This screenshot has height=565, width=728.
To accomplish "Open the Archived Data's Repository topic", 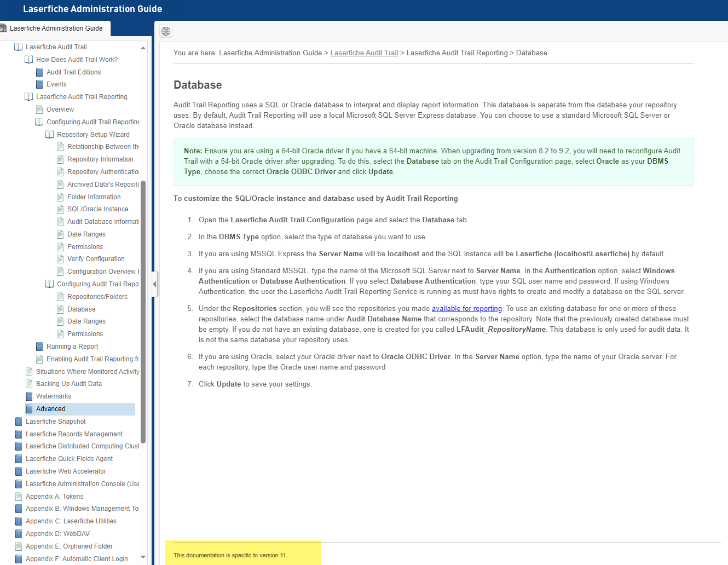I will [103, 185].
